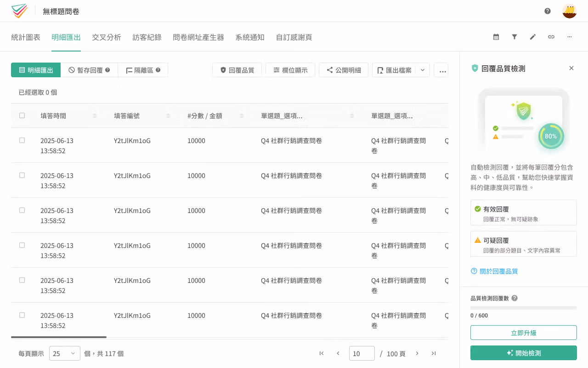The image size is (588, 368).
Task: Click the shield icon in panel title
Action: pyautogui.click(x=475, y=68)
